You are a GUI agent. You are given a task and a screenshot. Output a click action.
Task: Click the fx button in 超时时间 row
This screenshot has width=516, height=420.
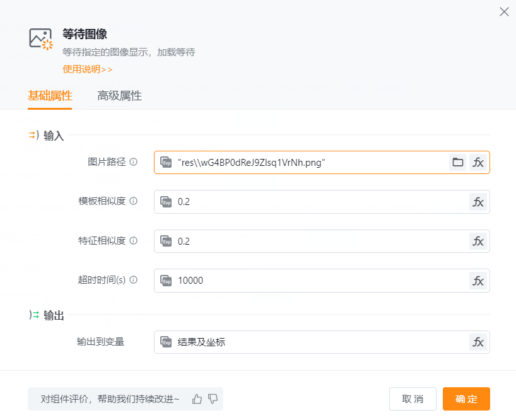pos(478,281)
